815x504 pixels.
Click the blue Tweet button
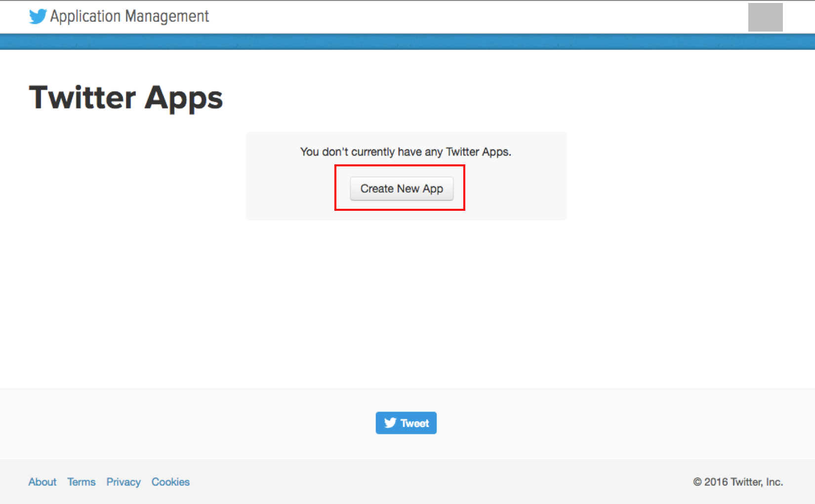[x=406, y=423]
